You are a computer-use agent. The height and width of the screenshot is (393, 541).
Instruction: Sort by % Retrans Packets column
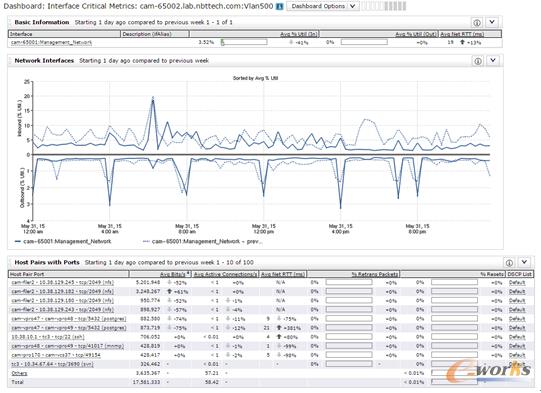(x=375, y=274)
